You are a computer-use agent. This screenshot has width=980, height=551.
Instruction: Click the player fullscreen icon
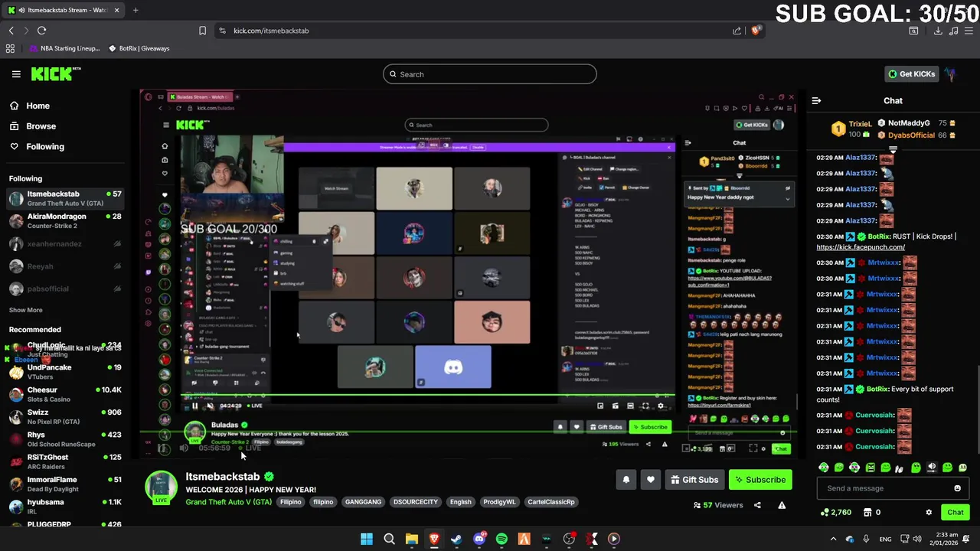point(645,406)
